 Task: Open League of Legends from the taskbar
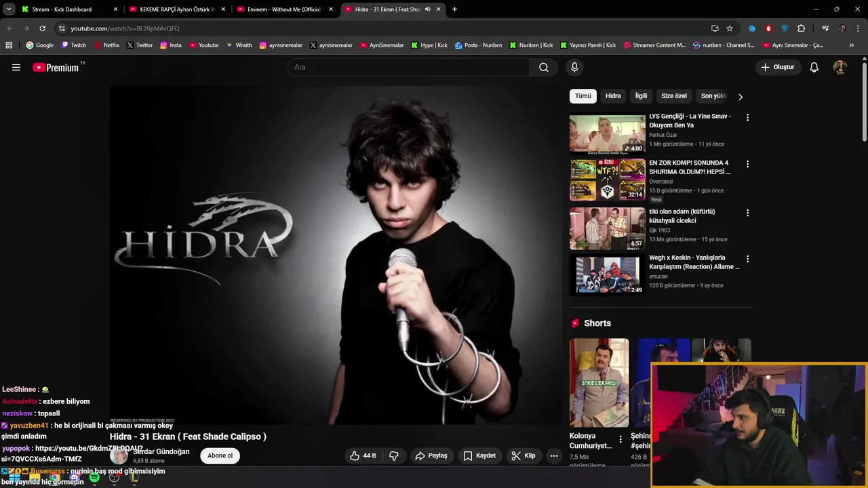134,478
